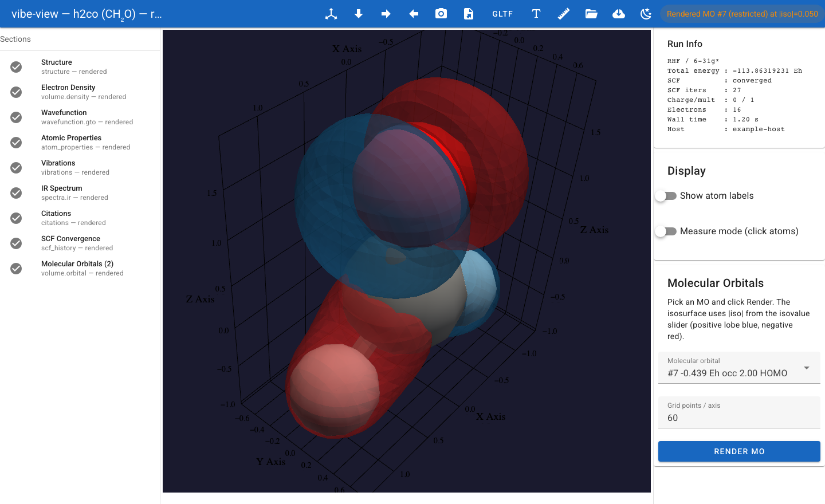Toggle the Show atom labels switch
The width and height of the screenshot is (825, 504).
666,196
